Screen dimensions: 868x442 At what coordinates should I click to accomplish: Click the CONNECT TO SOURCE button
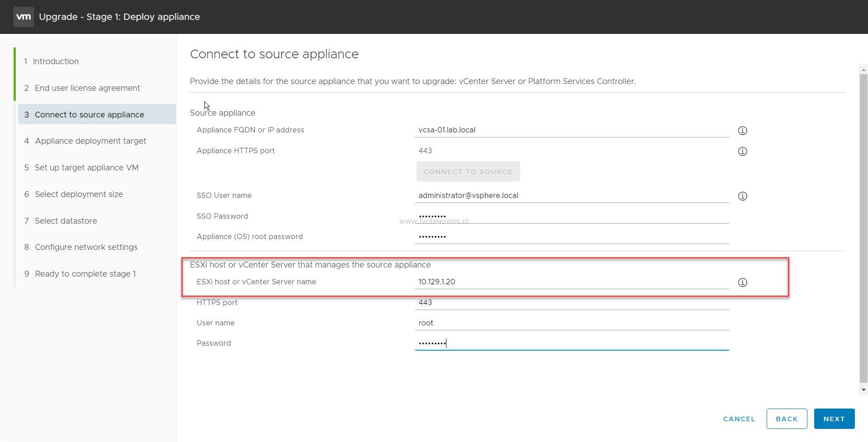(x=468, y=172)
